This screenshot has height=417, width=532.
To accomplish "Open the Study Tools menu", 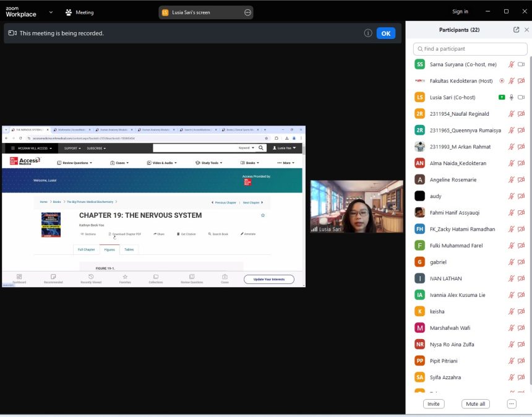I will click(209, 163).
